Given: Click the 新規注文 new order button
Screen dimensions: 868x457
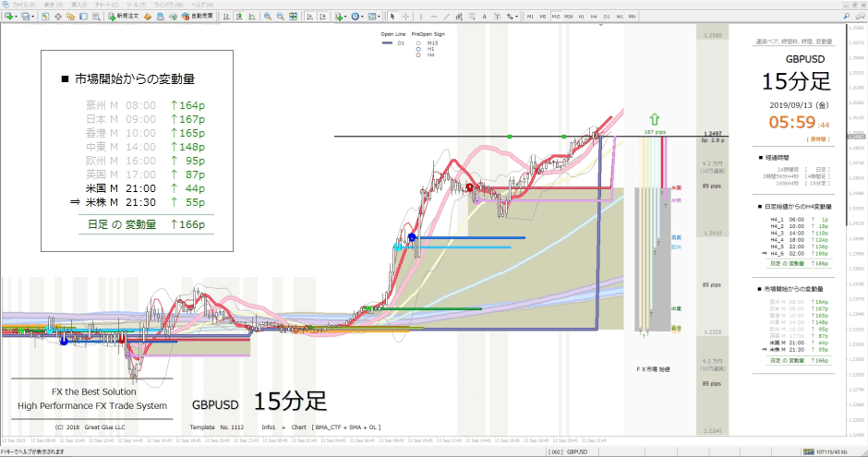Looking at the screenshot, I should coord(124,17).
